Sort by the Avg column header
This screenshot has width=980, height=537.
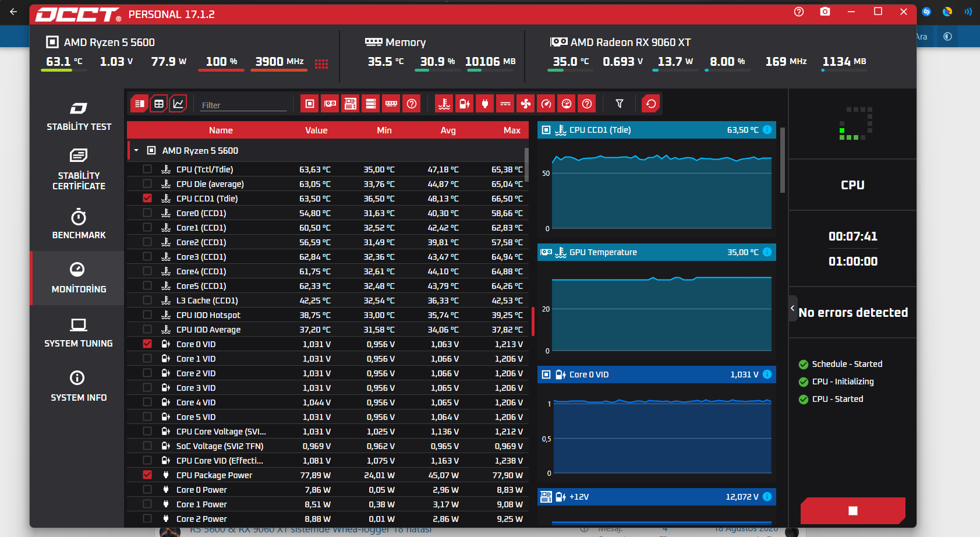(448, 130)
